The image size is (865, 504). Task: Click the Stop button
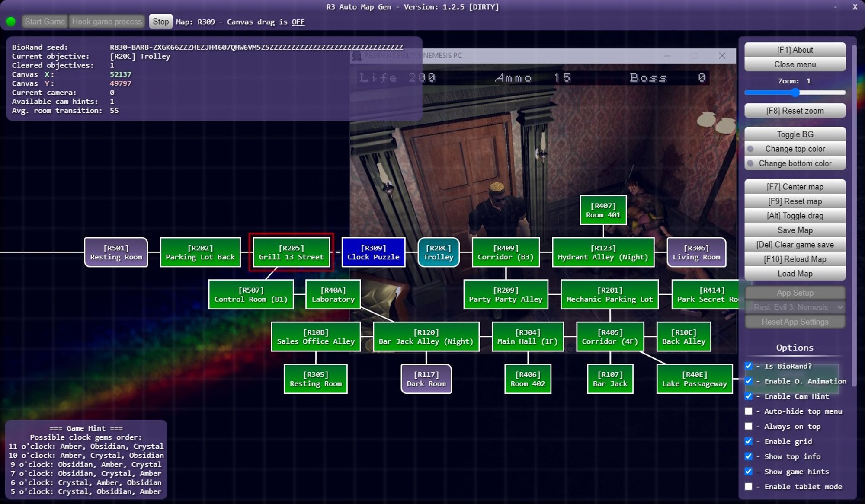tap(160, 21)
